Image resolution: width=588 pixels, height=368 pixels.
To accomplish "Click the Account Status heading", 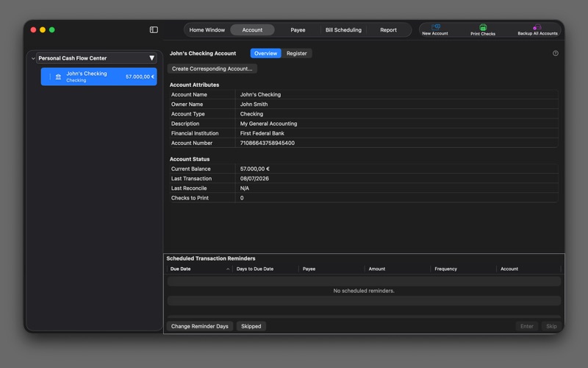I will coord(190,159).
